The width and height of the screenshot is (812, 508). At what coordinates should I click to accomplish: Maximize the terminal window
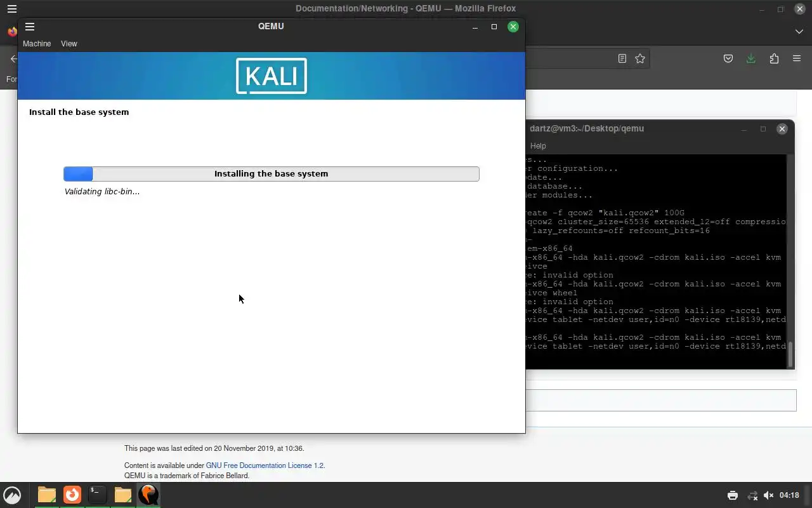(763, 129)
